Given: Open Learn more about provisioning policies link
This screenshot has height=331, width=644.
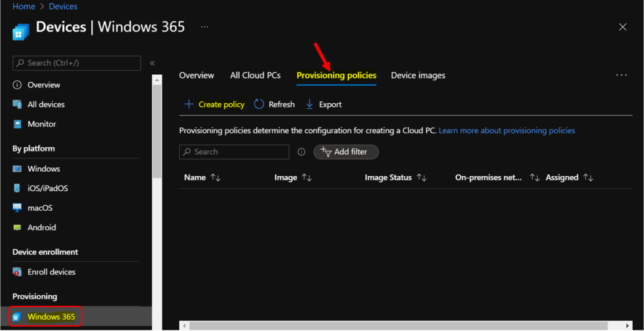Looking at the screenshot, I should 507,130.
